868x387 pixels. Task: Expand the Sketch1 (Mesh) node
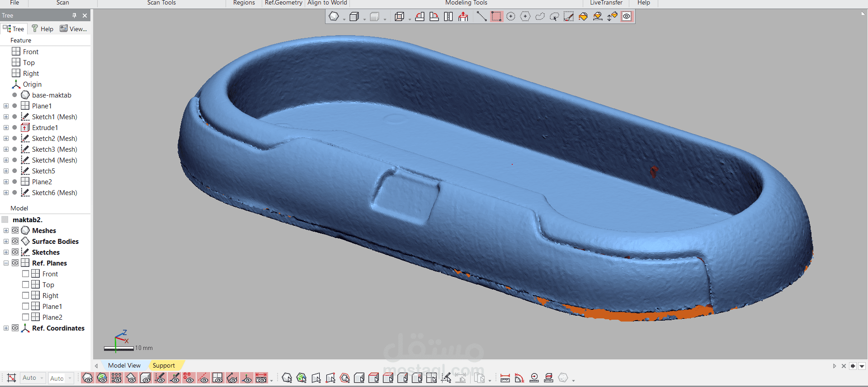pyautogui.click(x=6, y=117)
